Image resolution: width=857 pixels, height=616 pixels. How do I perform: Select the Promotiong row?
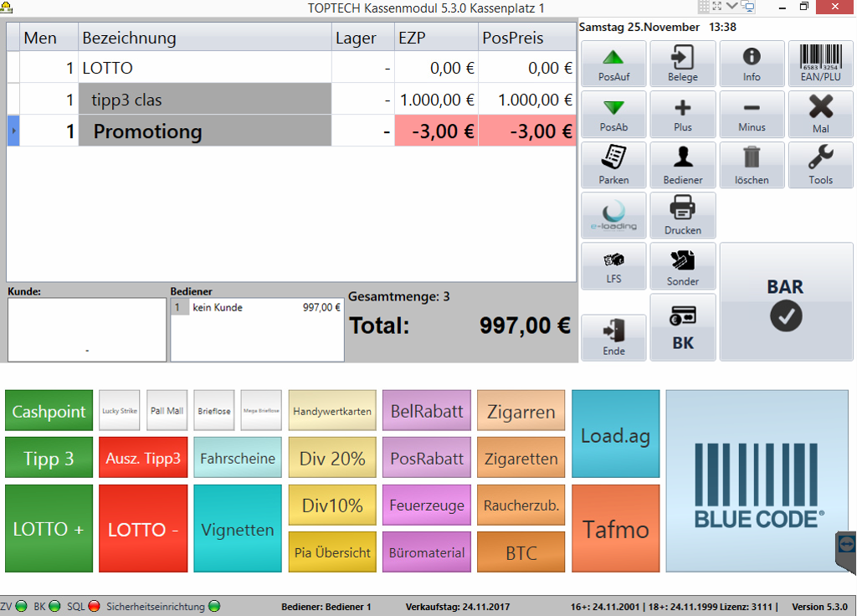tap(291, 131)
